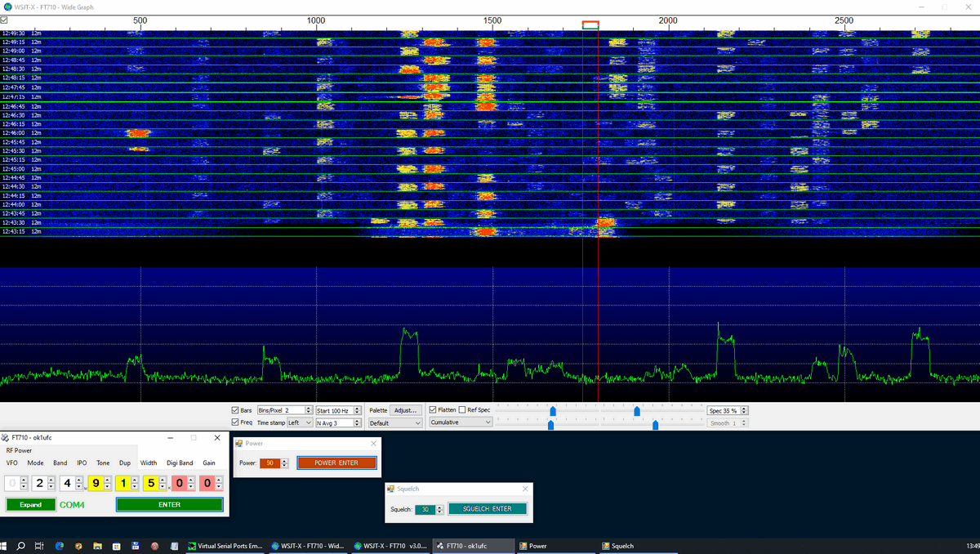Screen dimensions: 980x554
Task: Click the green Expand button
Action: 31,505
